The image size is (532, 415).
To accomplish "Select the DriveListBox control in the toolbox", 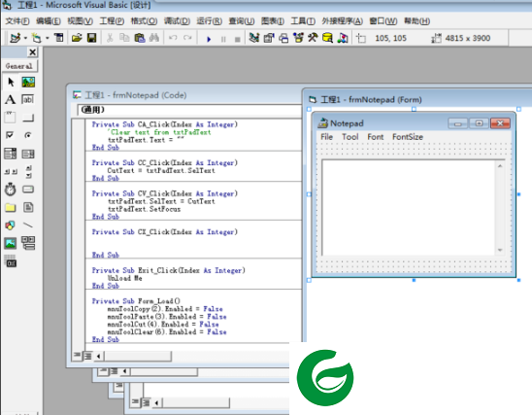I will pos(28,190).
